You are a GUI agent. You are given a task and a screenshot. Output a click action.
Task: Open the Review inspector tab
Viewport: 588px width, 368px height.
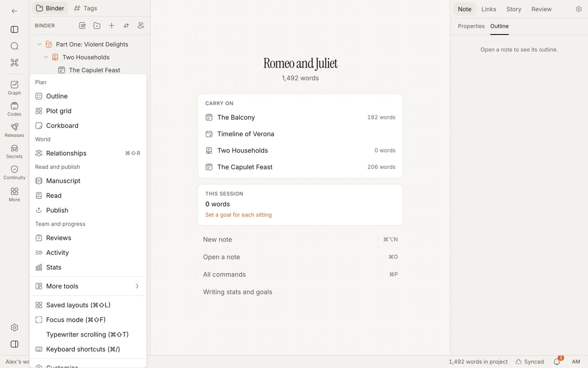pos(541,9)
